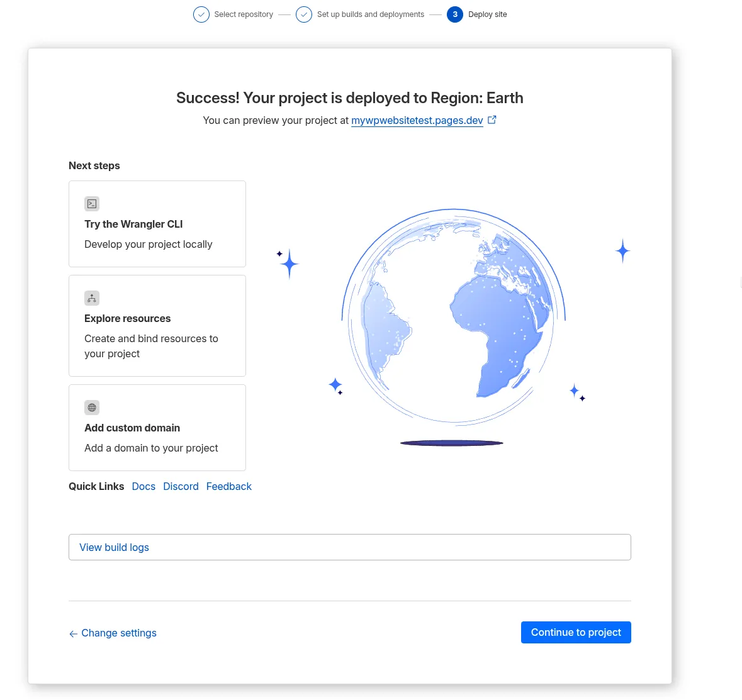The height and width of the screenshot is (700, 742).
Task: Select the Try the Wrangler CLI card
Action: click(157, 224)
